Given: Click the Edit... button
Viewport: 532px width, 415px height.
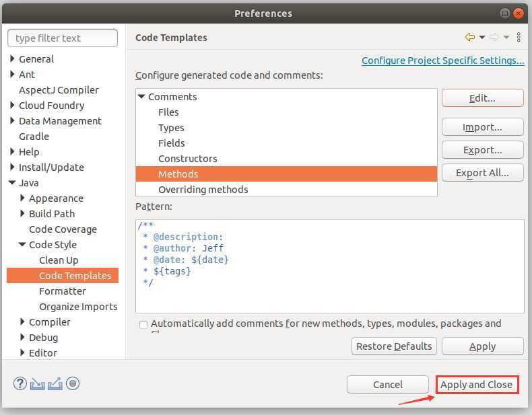Looking at the screenshot, I should point(482,98).
